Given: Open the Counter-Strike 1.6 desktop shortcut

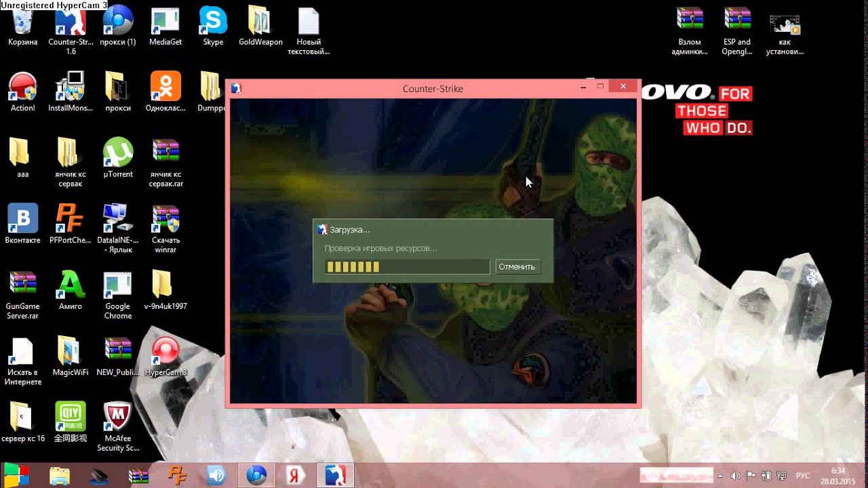Looking at the screenshot, I should point(71,30).
